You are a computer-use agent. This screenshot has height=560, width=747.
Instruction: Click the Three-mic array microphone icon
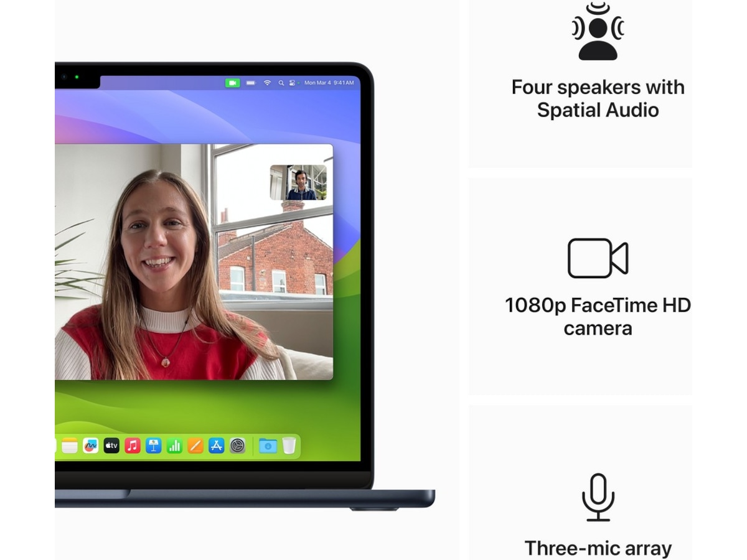tap(598, 497)
